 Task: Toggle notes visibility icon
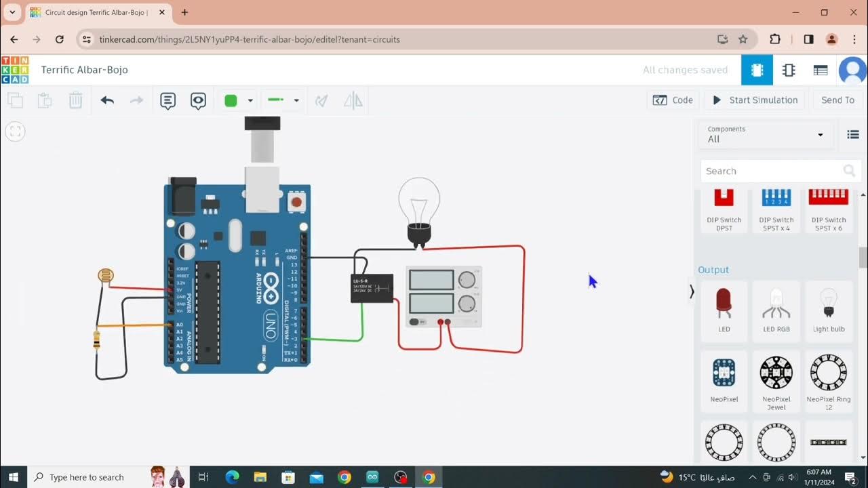click(x=198, y=101)
